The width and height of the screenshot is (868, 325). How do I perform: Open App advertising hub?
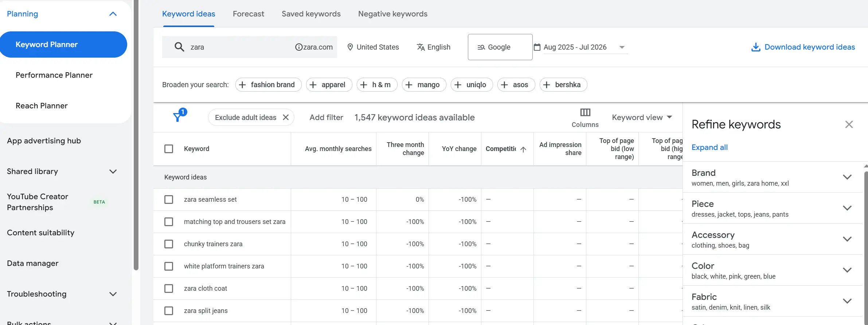pyautogui.click(x=44, y=141)
